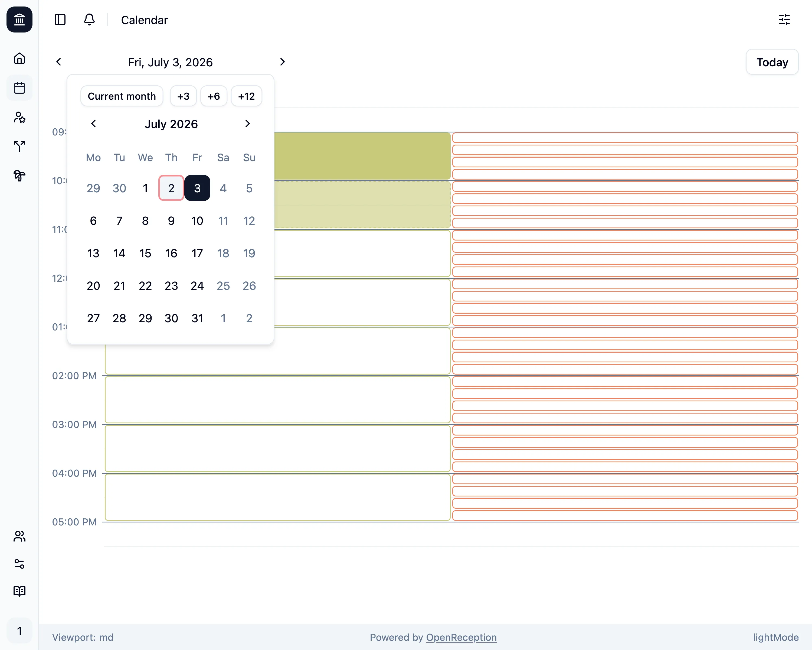Select July 20 in the calendar
Image resolution: width=812 pixels, height=650 pixels.
pos(93,286)
